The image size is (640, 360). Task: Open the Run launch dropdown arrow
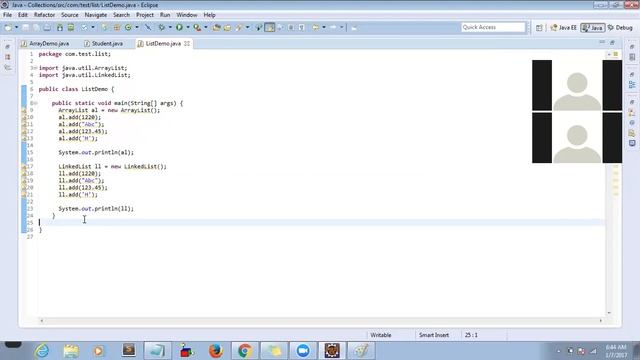pyautogui.click(x=188, y=27)
